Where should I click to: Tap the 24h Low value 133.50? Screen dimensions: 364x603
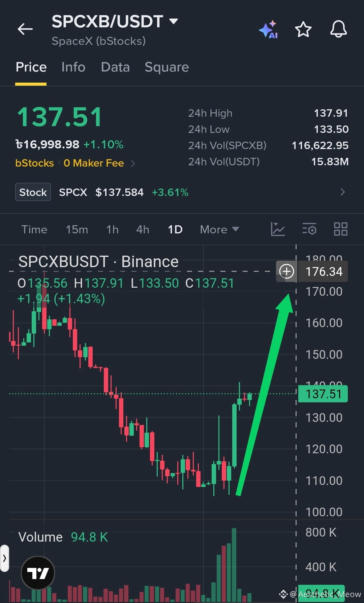click(331, 129)
